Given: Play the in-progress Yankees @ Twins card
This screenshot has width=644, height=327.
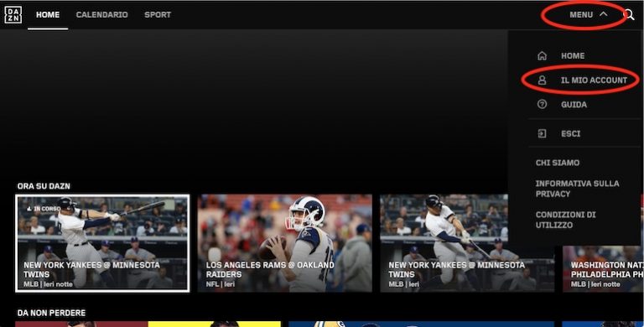Looking at the screenshot, I should 102,243.
